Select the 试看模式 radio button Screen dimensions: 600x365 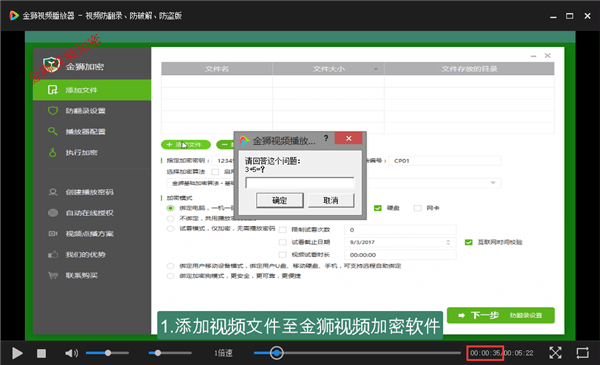coord(170,228)
